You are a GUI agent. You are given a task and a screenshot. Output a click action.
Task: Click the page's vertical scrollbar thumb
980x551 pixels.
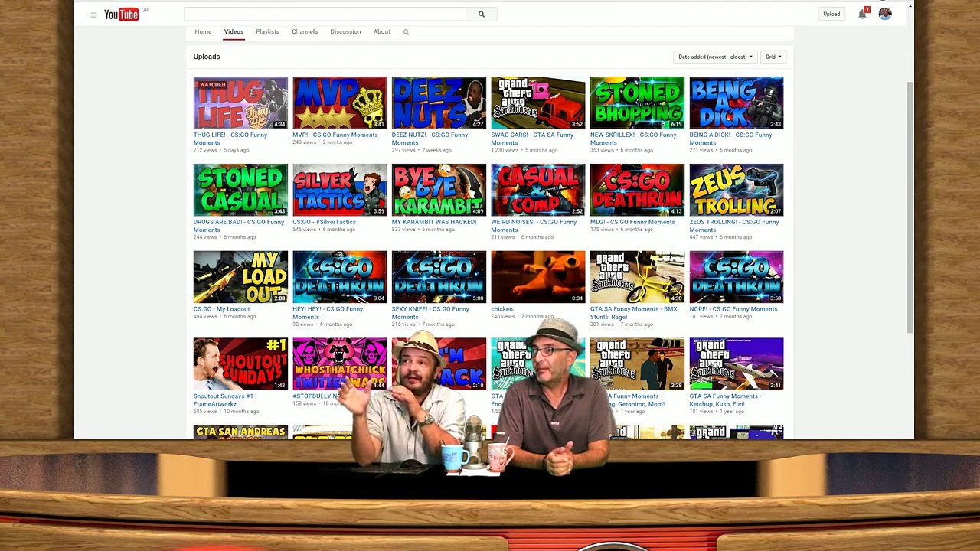(910, 207)
